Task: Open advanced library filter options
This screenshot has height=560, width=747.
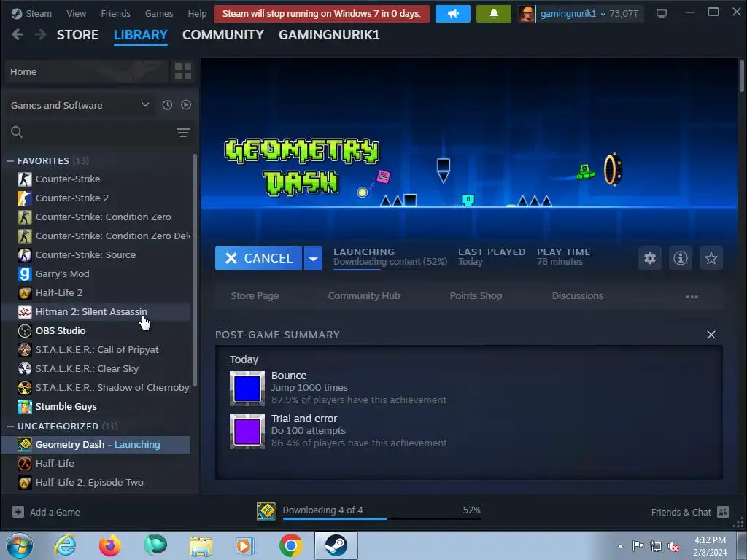Action: (183, 133)
